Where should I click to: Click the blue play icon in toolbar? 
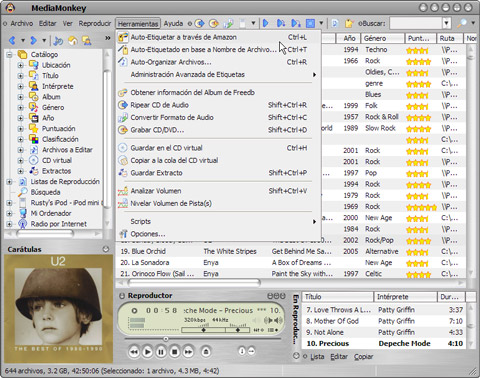(x=266, y=23)
